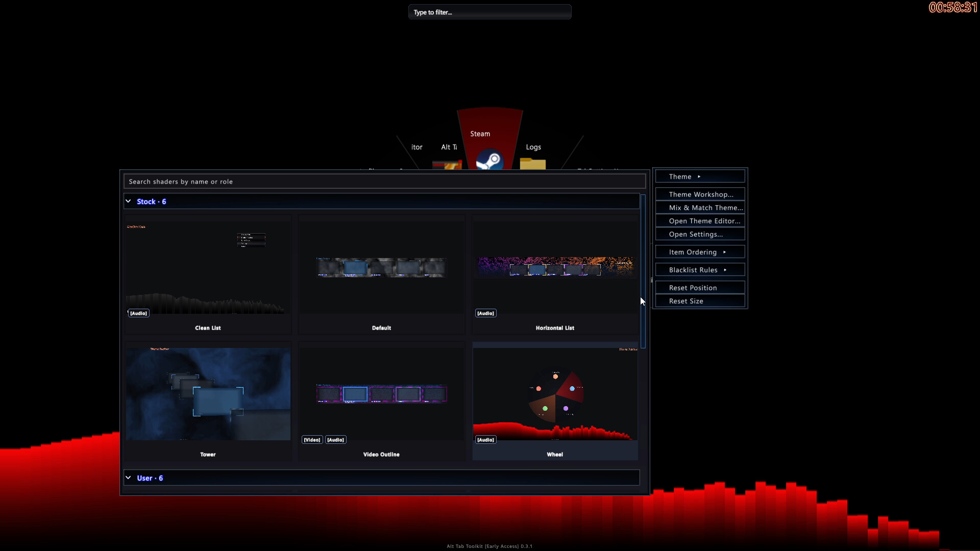Image resolution: width=980 pixels, height=551 pixels.
Task: Select the Video Outline shader thumbnail
Action: click(381, 394)
